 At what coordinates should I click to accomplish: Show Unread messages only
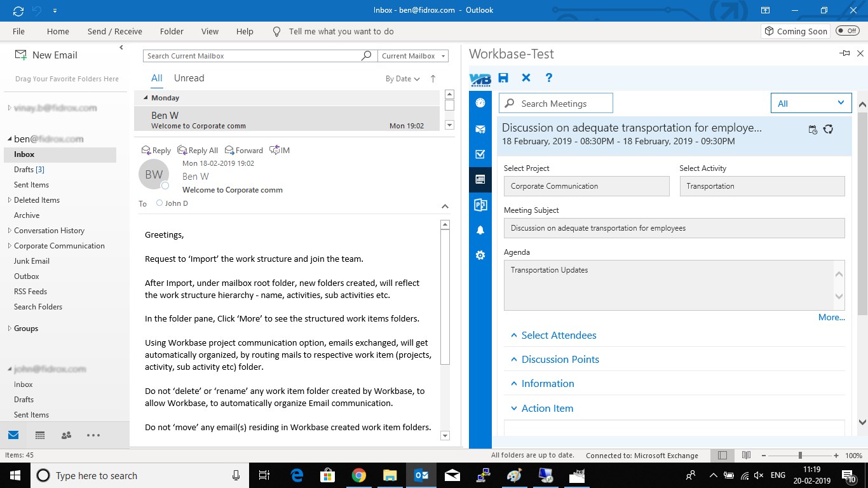189,78
